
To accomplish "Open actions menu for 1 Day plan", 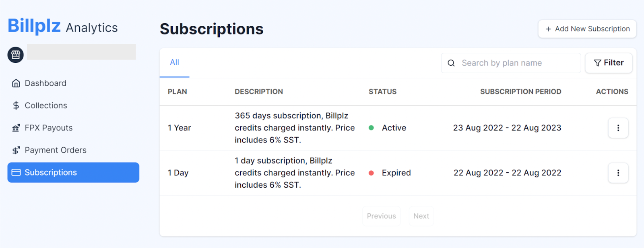I will pos(618,173).
